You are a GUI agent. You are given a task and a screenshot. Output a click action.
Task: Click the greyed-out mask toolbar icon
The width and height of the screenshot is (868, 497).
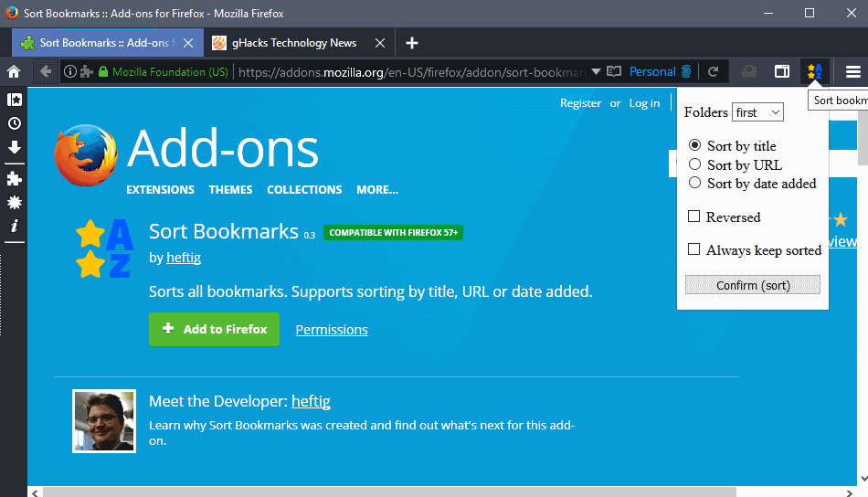click(749, 71)
